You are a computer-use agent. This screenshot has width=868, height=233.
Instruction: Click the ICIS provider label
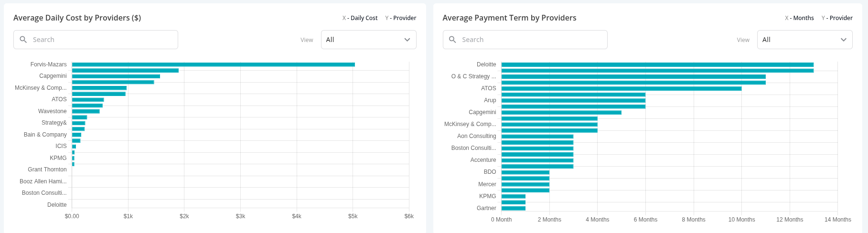tap(61, 146)
